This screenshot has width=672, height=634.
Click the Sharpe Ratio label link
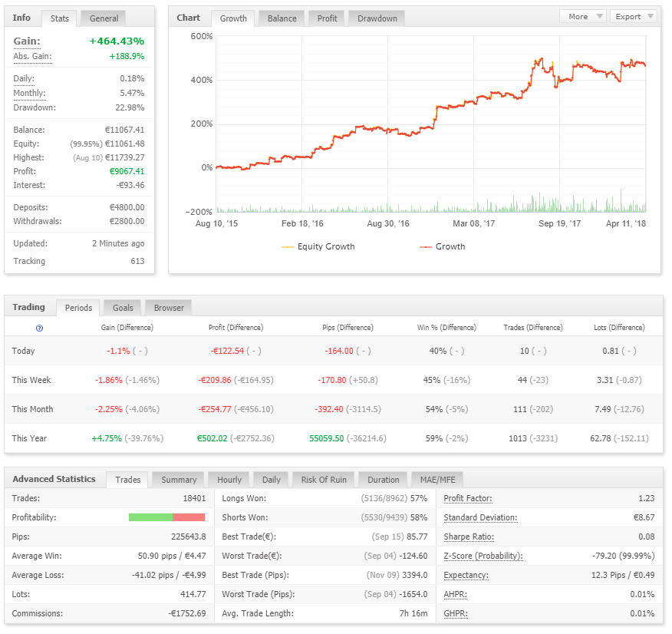(x=469, y=537)
